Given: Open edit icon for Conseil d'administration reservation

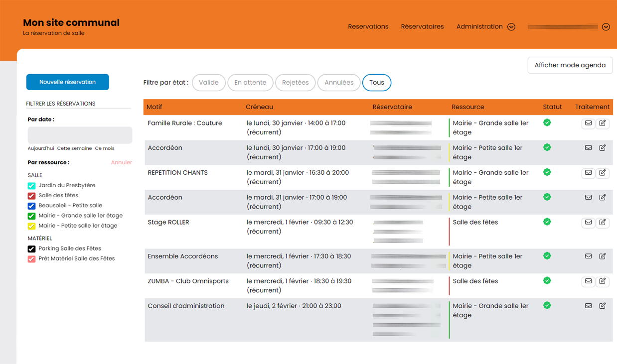Looking at the screenshot, I should (x=603, y=306).
